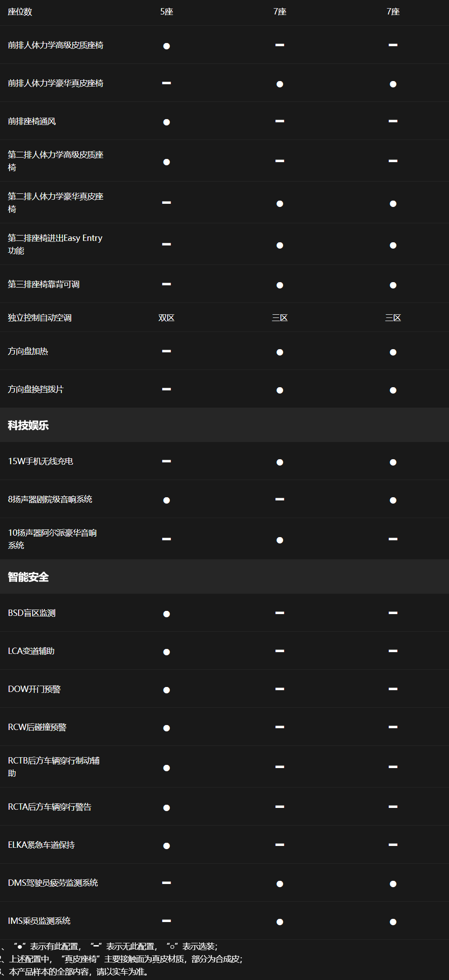This screenshot has width=449, height=980.
Task: Click the 三区 value in last column
Action: coord(393,318)
